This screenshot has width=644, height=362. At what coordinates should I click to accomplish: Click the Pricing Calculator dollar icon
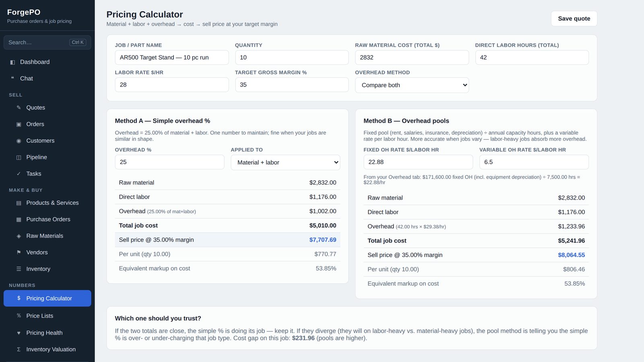tap(19, 298)
